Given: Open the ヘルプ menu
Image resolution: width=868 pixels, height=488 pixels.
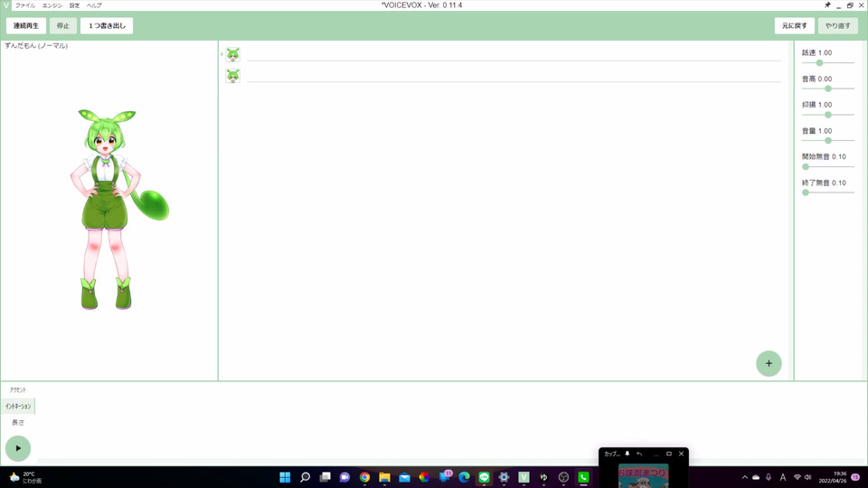Looking at the screenshot, I should pos(94,5).
